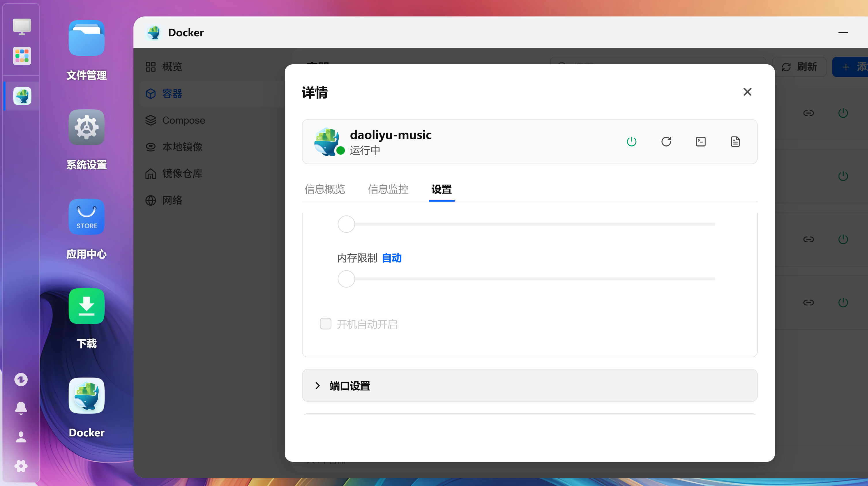
Task: Restart the daoliyu-music container
Action: coord(667,142)
